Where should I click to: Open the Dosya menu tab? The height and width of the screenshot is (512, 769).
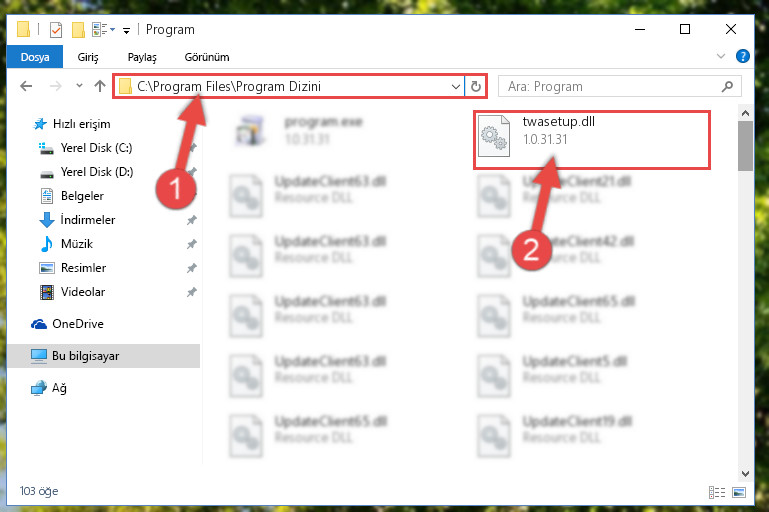(x=35, y=57)
